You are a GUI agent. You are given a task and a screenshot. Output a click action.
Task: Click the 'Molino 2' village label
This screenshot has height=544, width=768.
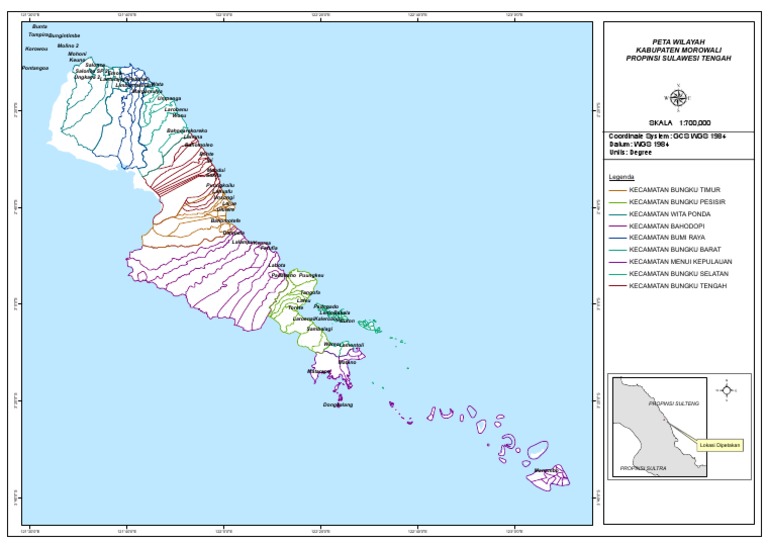68,46
